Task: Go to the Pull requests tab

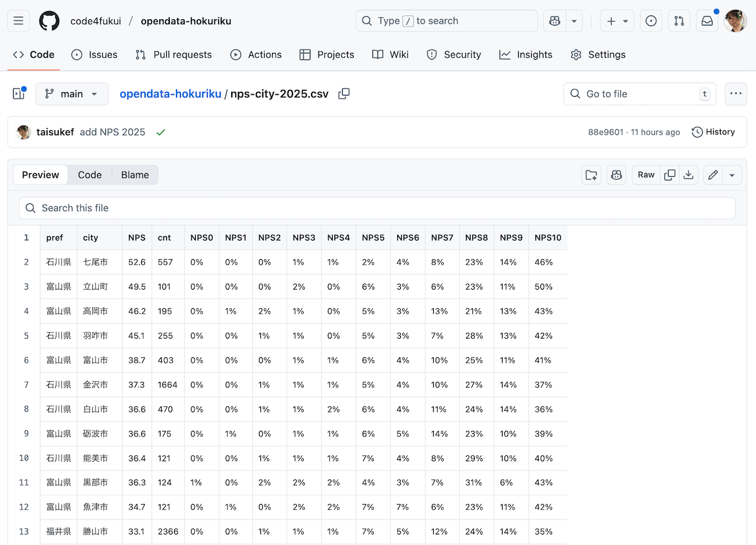Action: (x=174, y=55)
